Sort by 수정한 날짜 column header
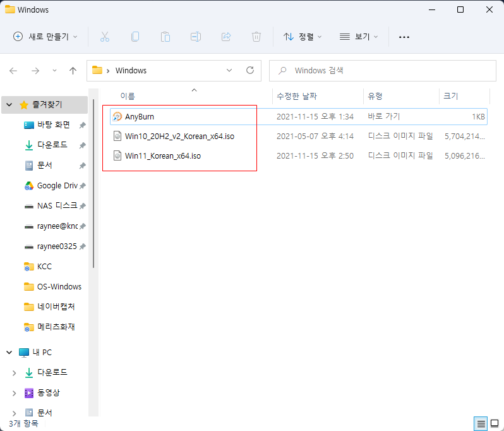The width and height of the screenshot is (504, 431). point(297,96)
